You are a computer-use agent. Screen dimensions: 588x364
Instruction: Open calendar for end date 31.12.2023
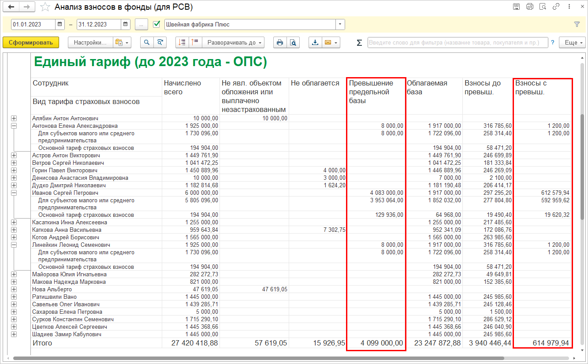click(126, 24)
